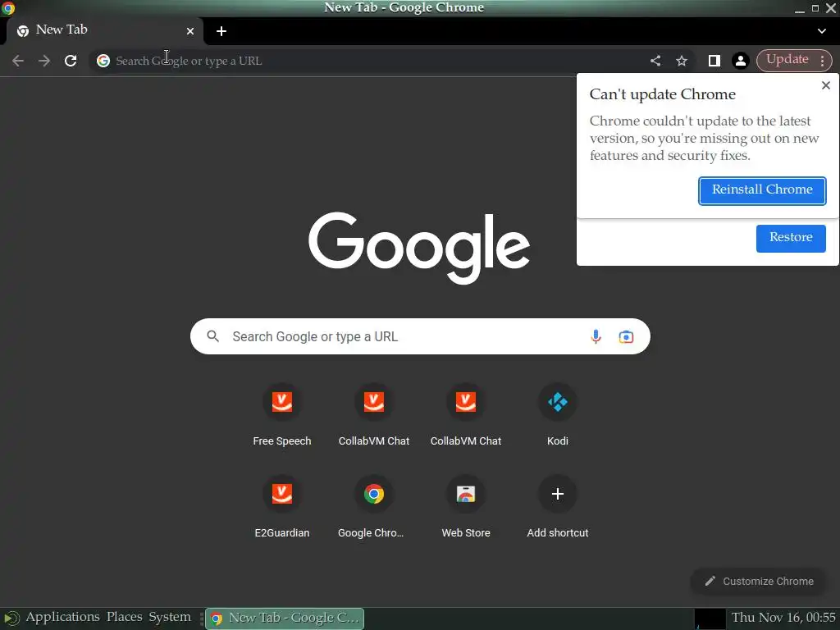Click the Reinstall Chrome button
The height and width of the screenshot is (630, 840).
[762, 190]
